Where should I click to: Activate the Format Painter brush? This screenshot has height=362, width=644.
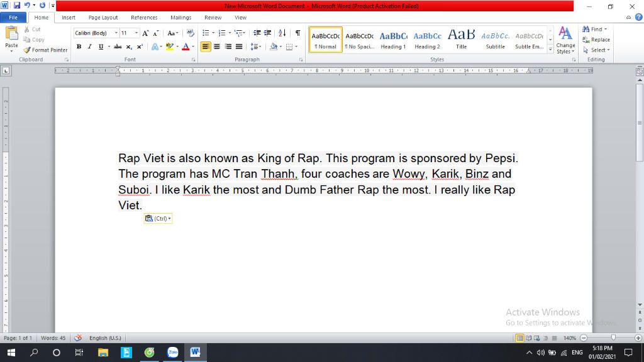tap(45, 50)
